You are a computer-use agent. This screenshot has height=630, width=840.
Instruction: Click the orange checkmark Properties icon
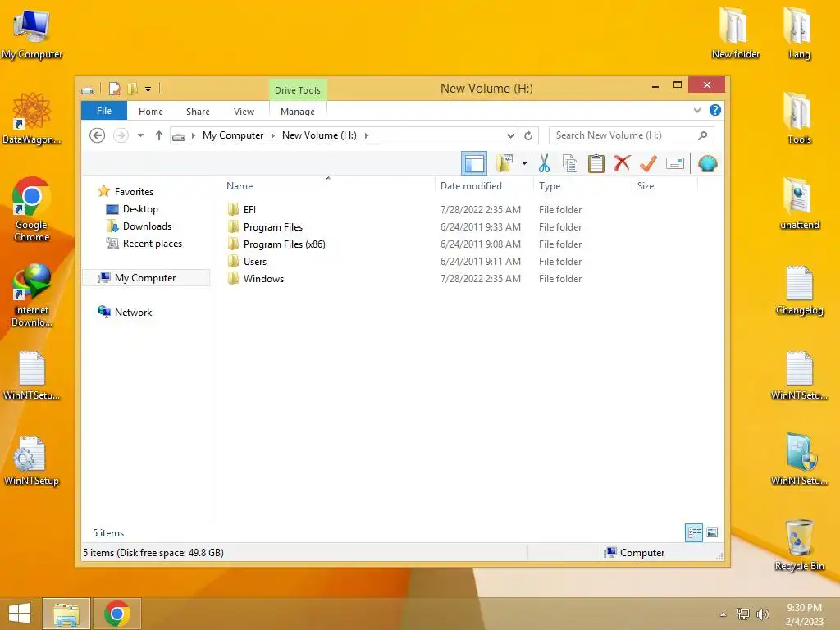pos(648,163)
